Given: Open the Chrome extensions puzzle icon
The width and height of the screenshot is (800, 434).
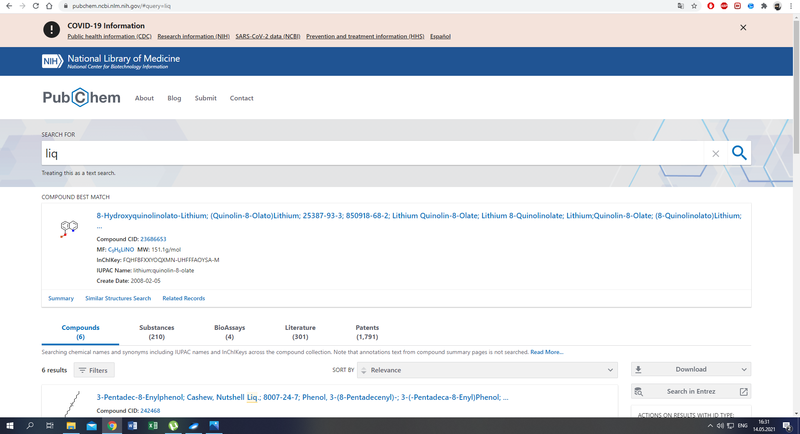Looking at the screenshot, I should 764,6.
